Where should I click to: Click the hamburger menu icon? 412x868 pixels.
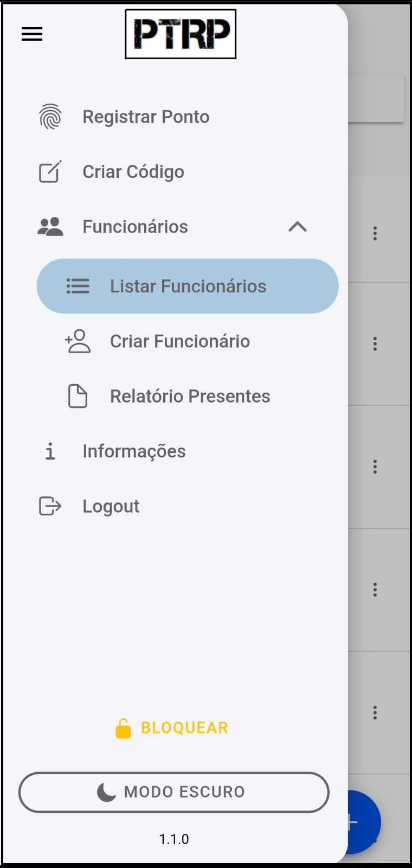coord(32,34)
